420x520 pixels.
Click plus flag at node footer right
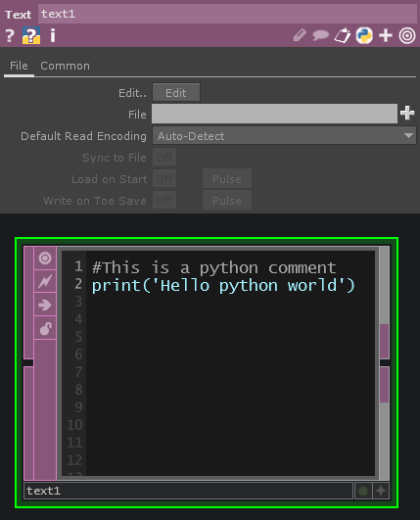tap(381, 491)
